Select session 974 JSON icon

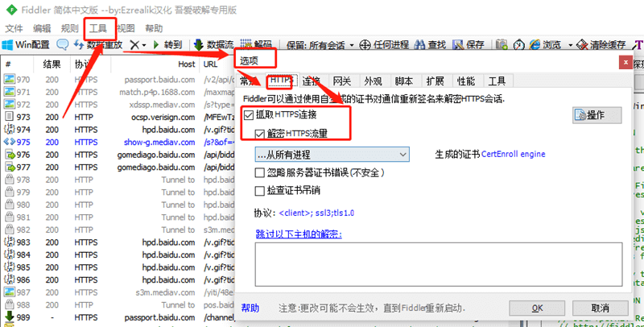click(9, 130)
